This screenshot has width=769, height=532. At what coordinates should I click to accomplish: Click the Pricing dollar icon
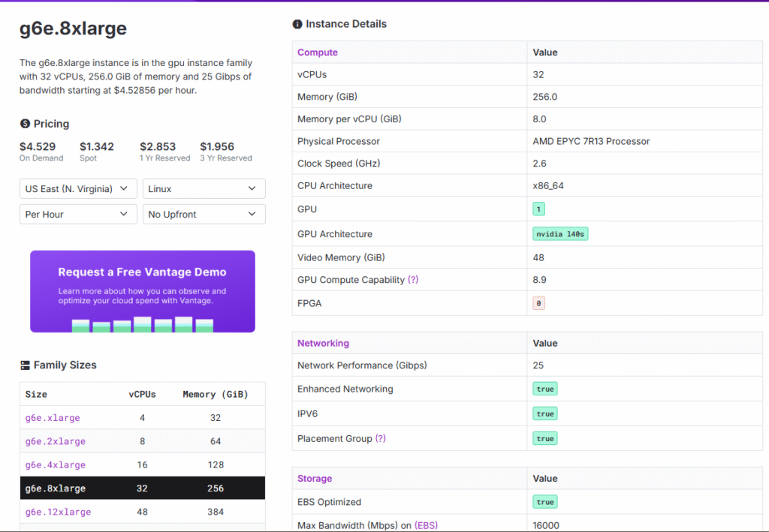tap(25, 124)
